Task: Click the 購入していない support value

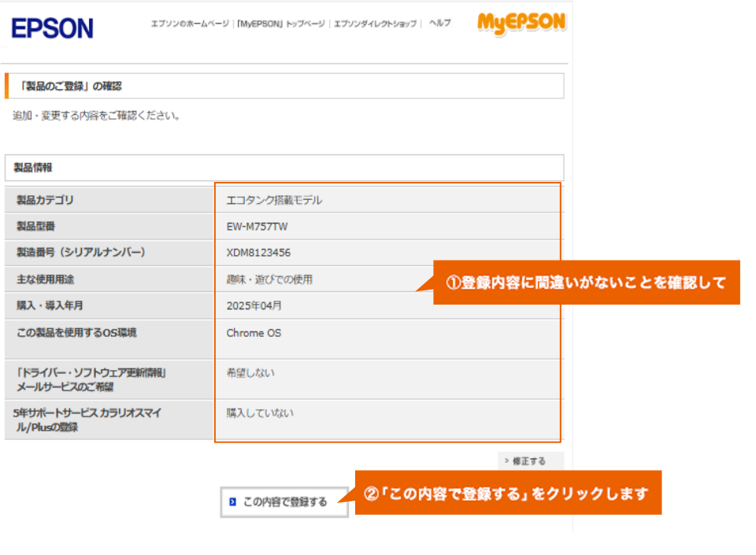Action: click(256, 413)
